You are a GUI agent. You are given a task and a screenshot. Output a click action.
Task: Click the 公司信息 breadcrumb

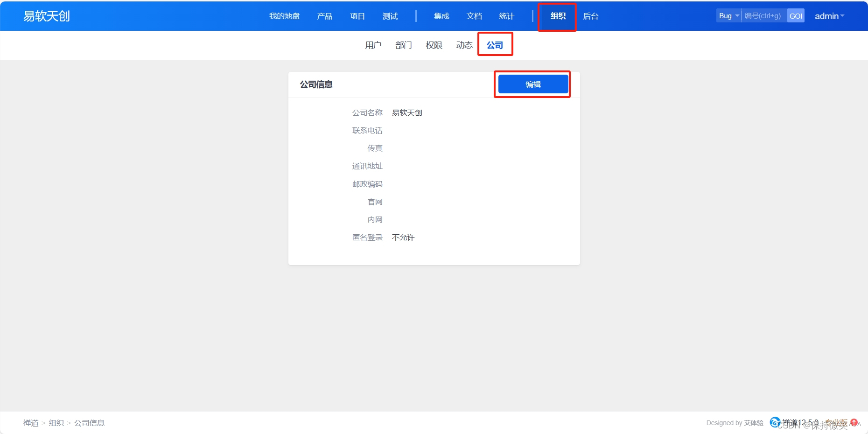tap(89, 423)
